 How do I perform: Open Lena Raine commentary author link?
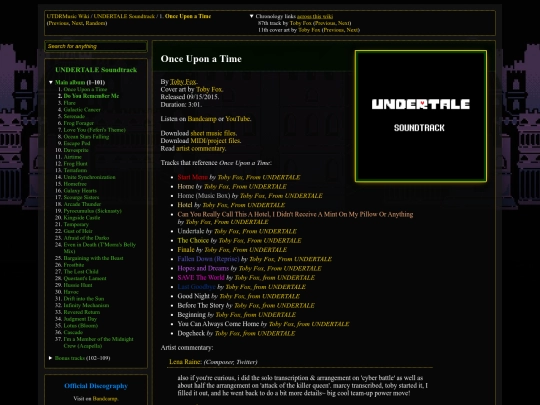click(185, 362)
